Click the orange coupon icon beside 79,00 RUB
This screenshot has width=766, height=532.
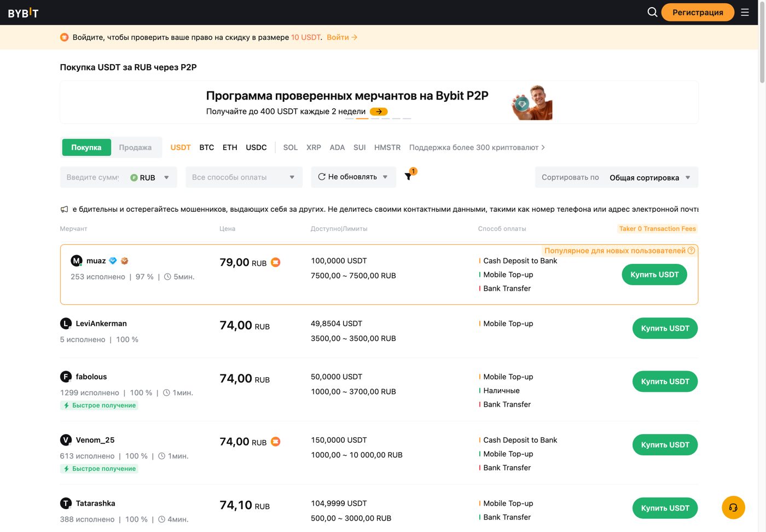pos(276,262)
